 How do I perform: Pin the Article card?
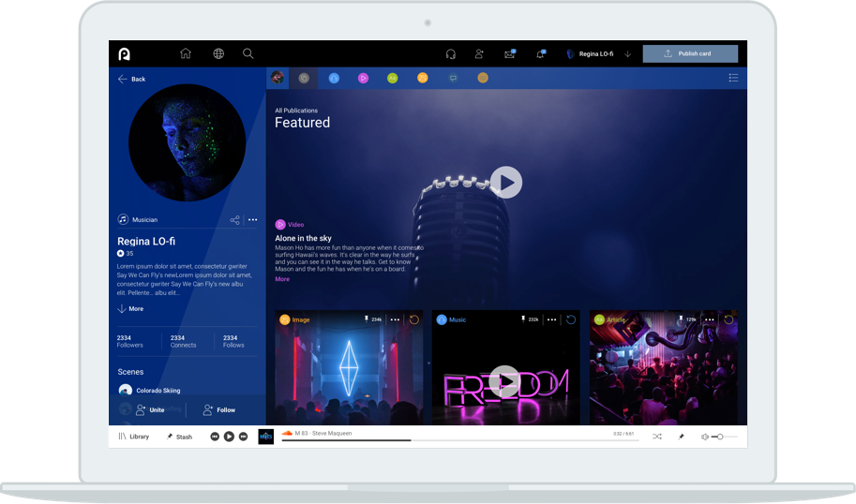pyautogui.click(x=681, y=319)
